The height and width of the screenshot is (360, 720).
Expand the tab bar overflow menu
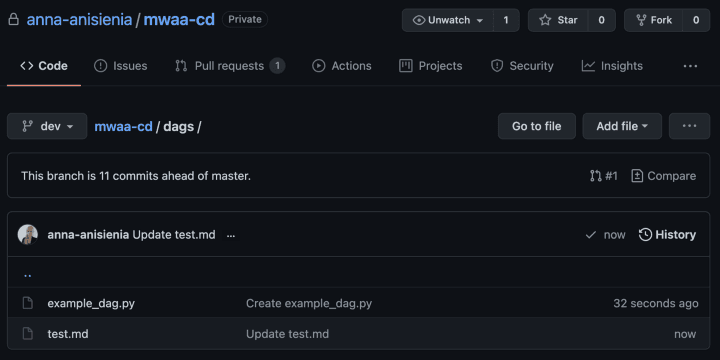coord(690,66)
